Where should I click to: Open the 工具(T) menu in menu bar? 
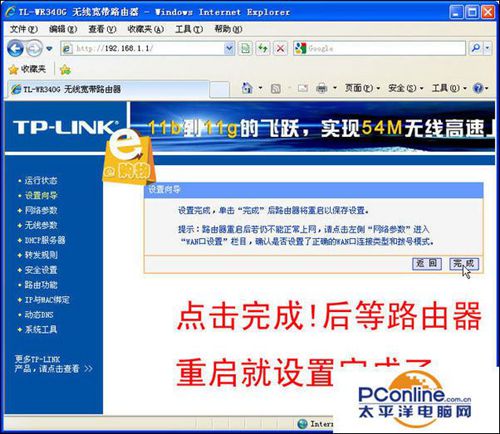point(189,29)
